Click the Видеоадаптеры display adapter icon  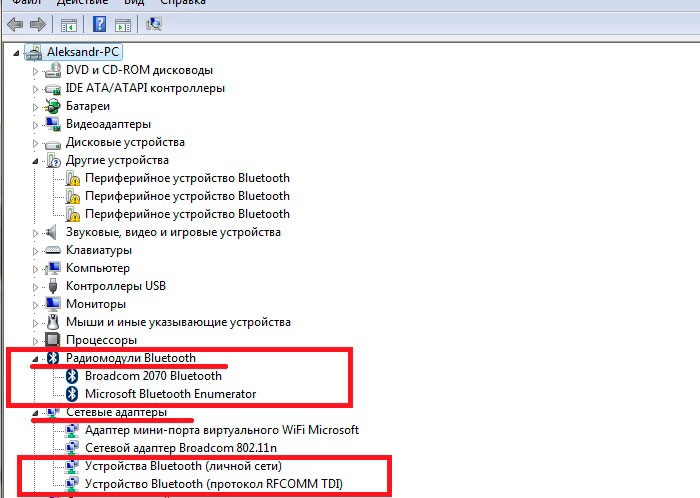(x=53, y=124)
